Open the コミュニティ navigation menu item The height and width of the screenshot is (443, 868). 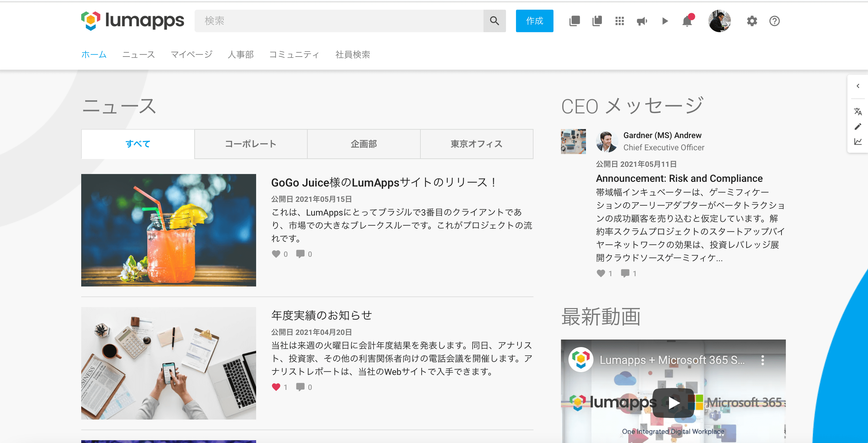294,55
